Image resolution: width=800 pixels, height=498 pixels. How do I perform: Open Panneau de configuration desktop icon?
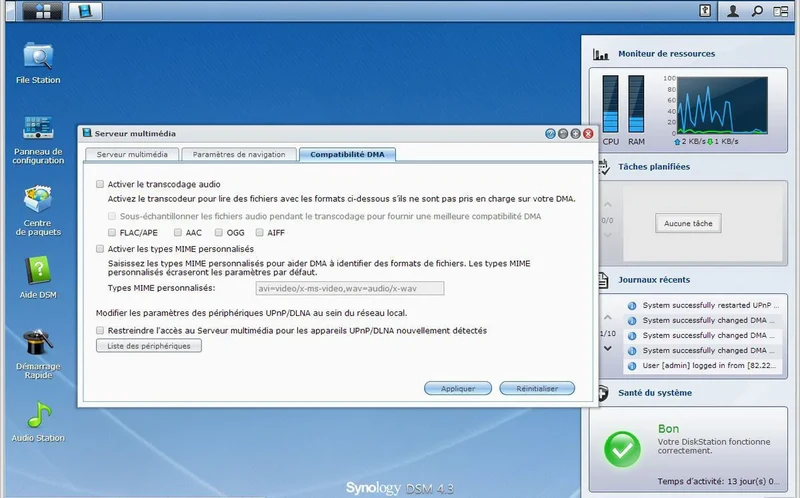click(38, 139)
